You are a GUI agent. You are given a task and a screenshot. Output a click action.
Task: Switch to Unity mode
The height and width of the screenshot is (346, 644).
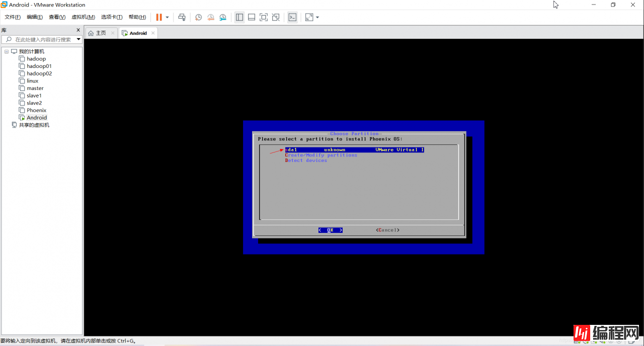pyautogui.click(x=276, y=17)
